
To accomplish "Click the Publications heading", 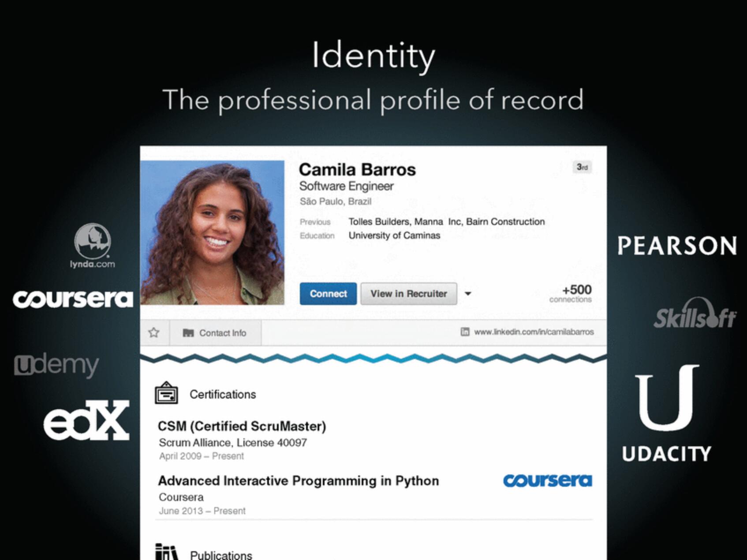I will click(x=221, y=555).
